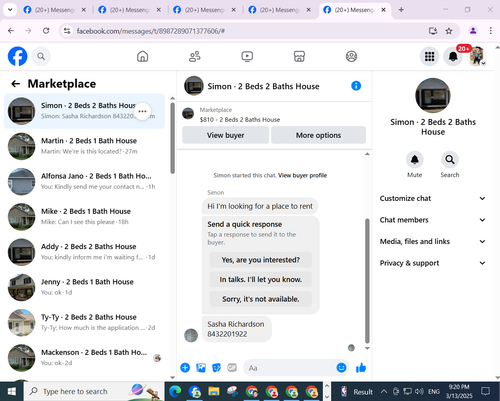This screenshot has height=401, width=500.
Task: Mute the conversation with the bell icon
Action: (x=415, y=160)
